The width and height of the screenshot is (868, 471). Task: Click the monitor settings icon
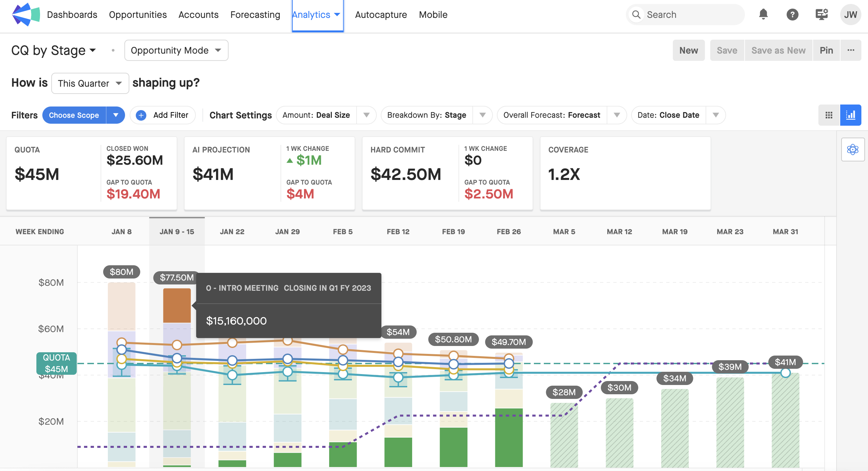[821, 15]
